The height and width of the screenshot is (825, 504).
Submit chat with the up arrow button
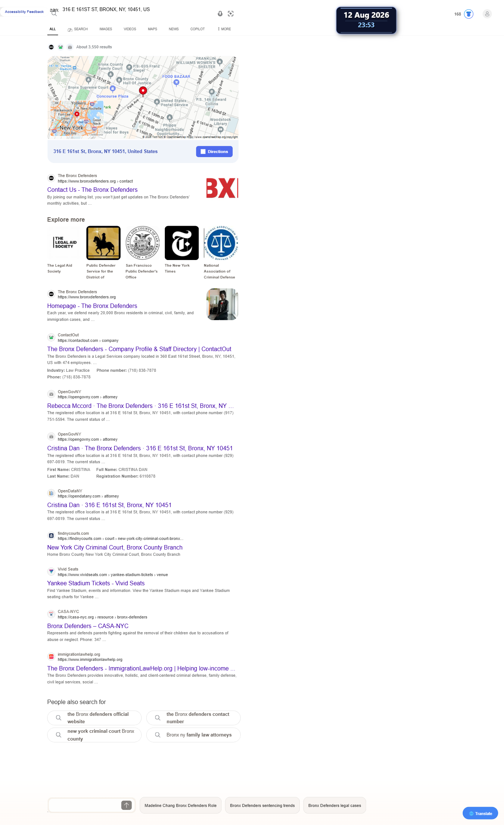click(x=126, y=805)
